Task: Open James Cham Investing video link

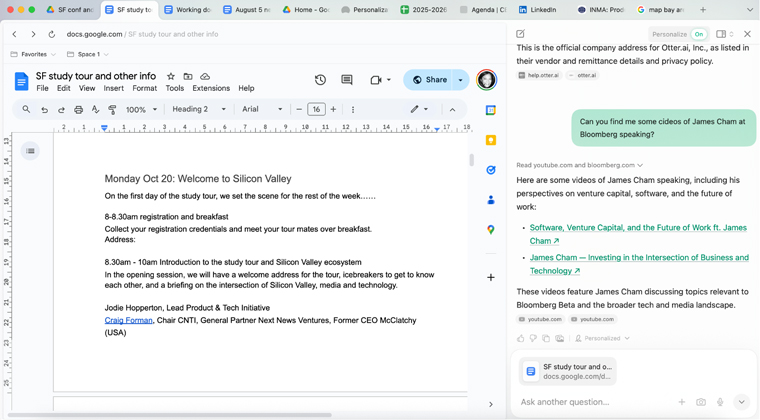Action: [639, 264]
